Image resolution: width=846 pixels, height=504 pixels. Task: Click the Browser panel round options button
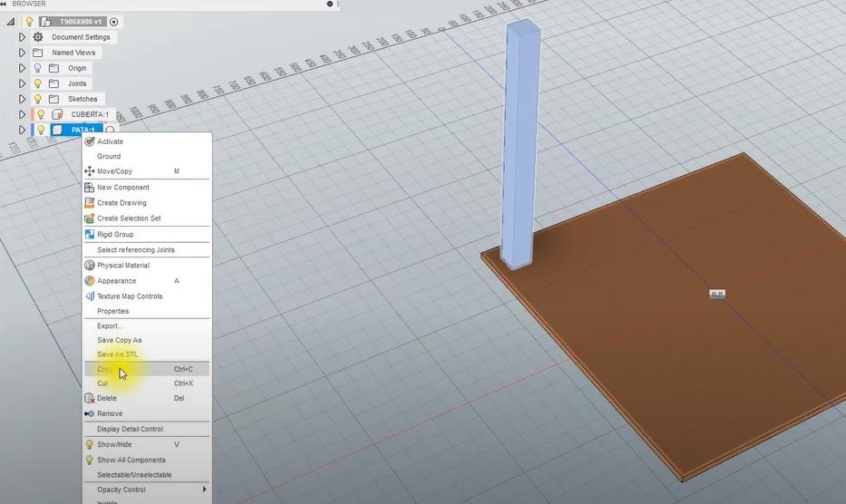click(x=330, y=4)
